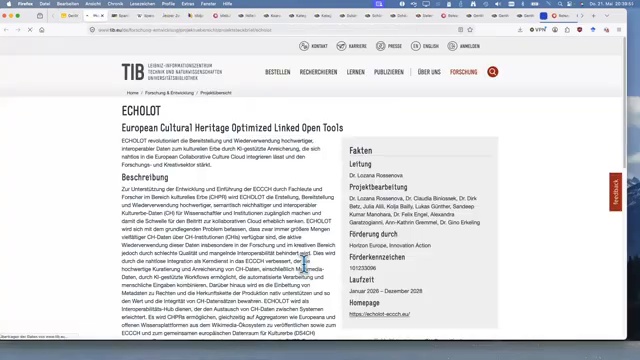Open the Forschung navigation item
640x360 pixels.
(x=464, y=72)
